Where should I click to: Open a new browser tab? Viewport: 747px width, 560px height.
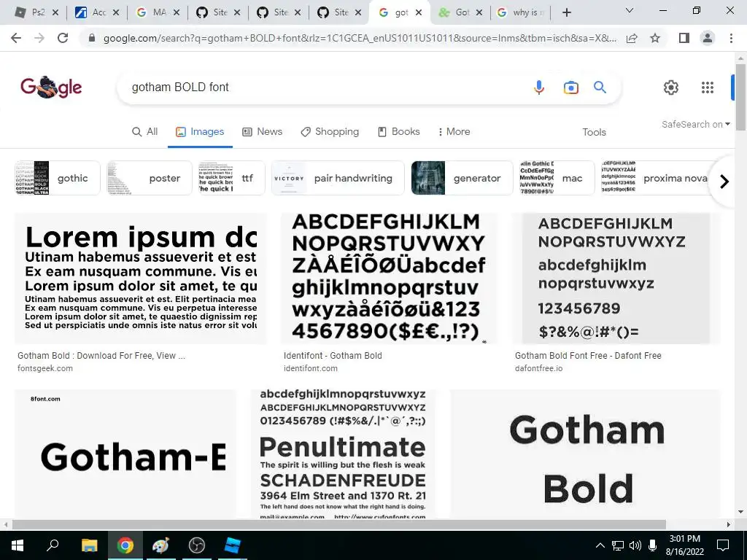click(x=566, y=12)
